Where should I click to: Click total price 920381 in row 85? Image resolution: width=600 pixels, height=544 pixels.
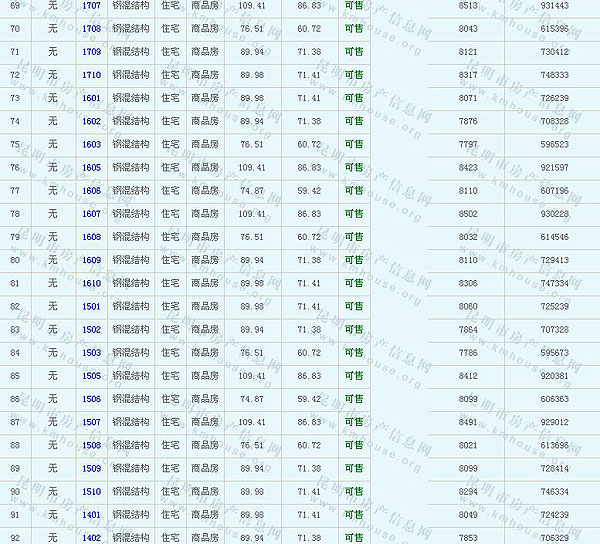click(554, 376)
